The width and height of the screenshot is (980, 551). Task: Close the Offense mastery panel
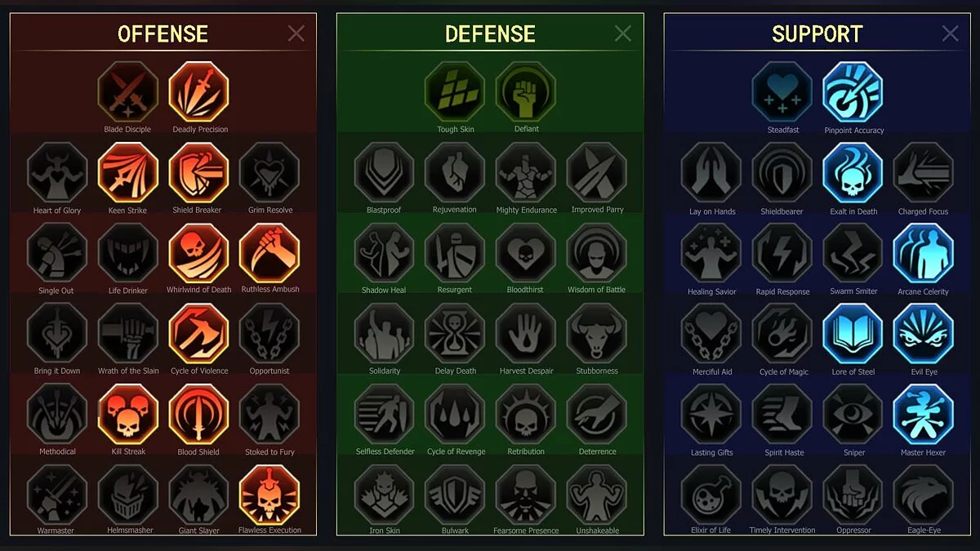click(x=296, y=33)
